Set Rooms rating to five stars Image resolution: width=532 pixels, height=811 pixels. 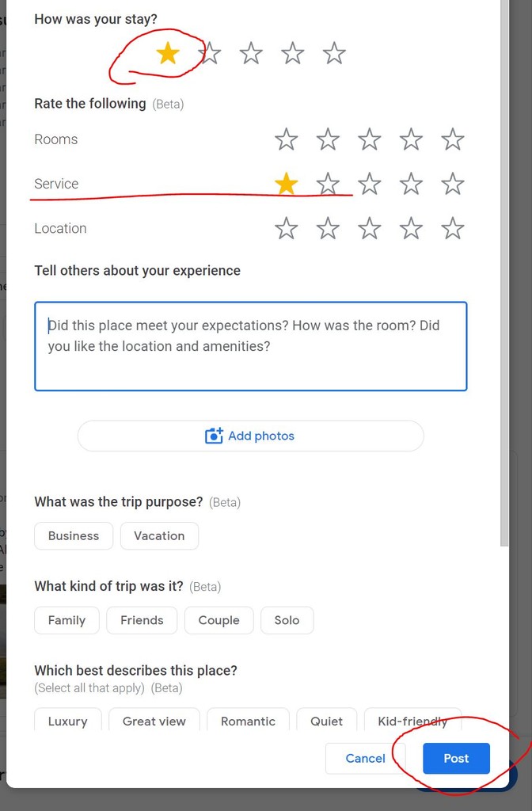[452, 139]
